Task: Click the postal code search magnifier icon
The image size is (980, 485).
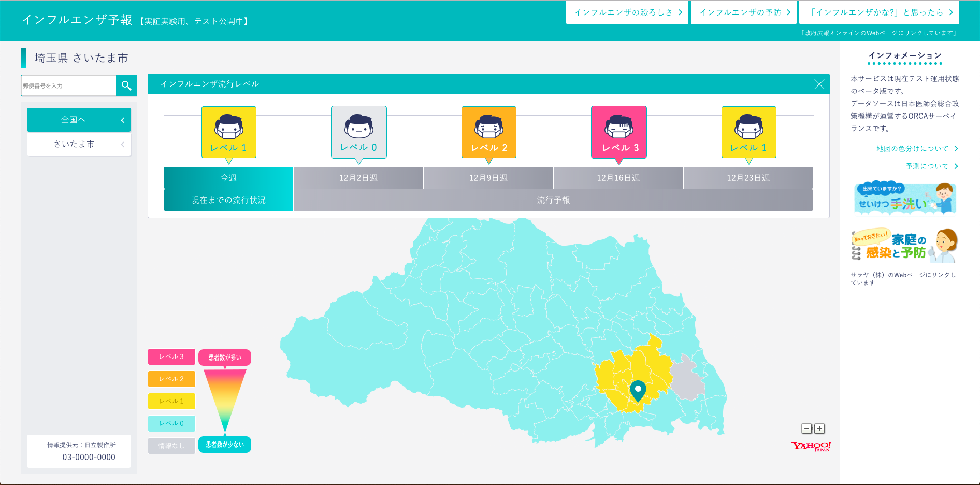Action: pos(126,85)
